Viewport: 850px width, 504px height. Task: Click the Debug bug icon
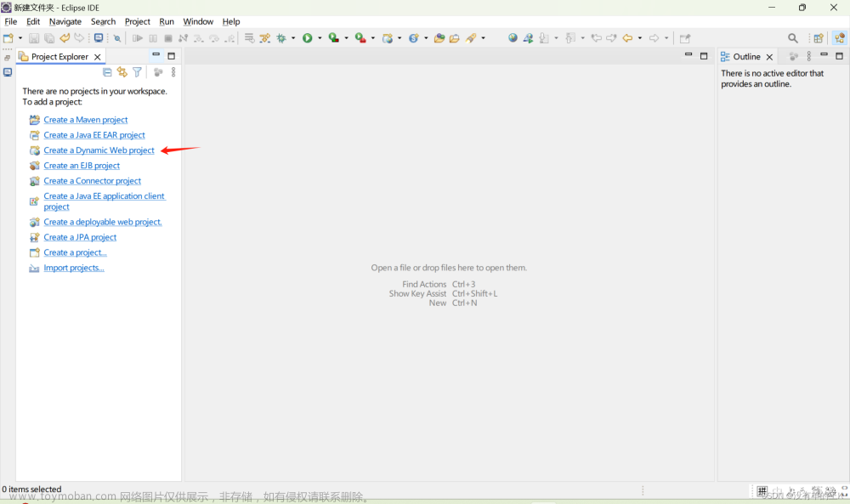click(x=281, y=38)
